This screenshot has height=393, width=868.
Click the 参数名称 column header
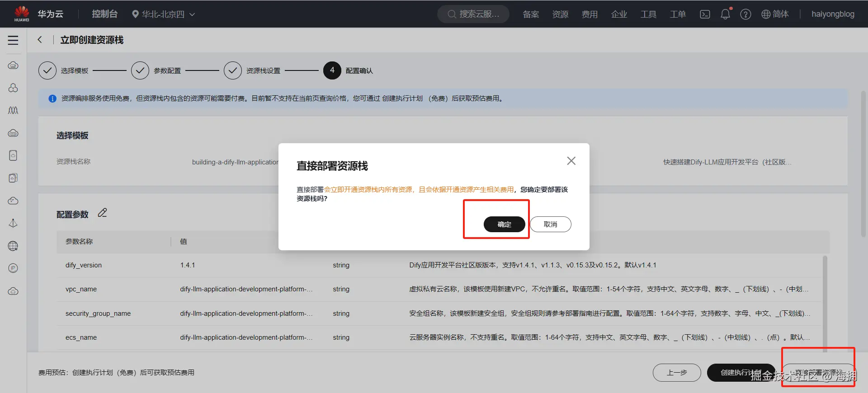[x=79, y=242]
